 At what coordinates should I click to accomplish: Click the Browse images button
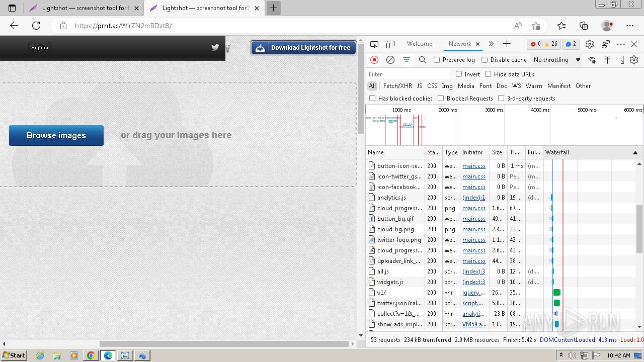click(x=56, y=135)
